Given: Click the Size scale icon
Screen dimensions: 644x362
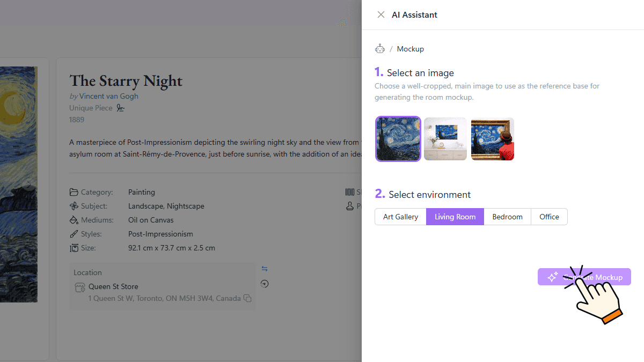Looking at the screenshot, I should (74, 248).
